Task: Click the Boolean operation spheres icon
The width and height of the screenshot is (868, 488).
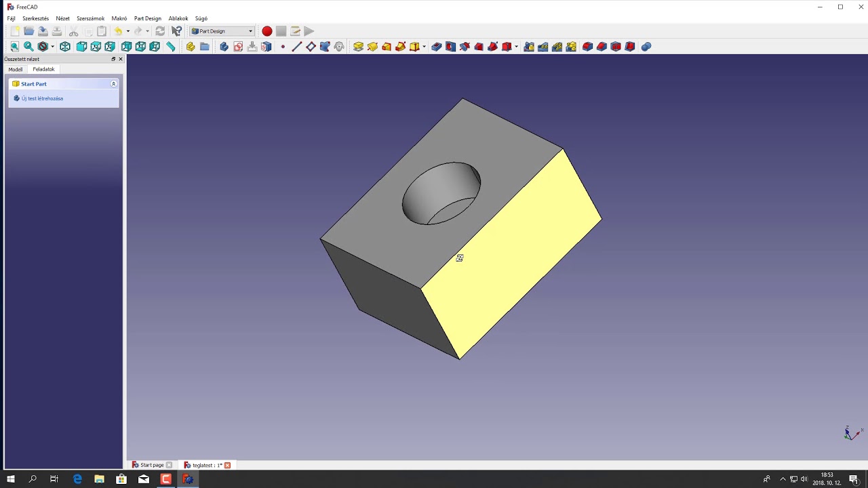Action: click(x=646, y=47)
